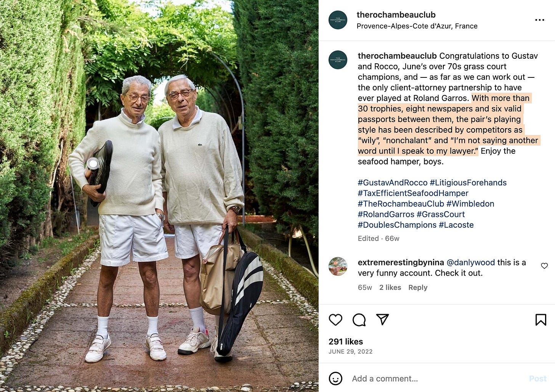Share the post with the paper plane icon

(382, 319)
